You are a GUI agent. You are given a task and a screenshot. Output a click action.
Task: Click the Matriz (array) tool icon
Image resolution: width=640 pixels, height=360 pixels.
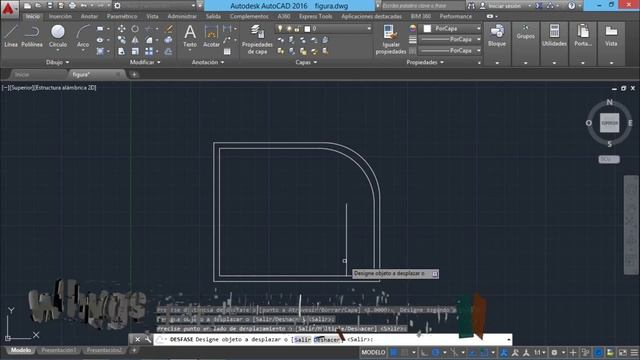[x=149, y=51]
